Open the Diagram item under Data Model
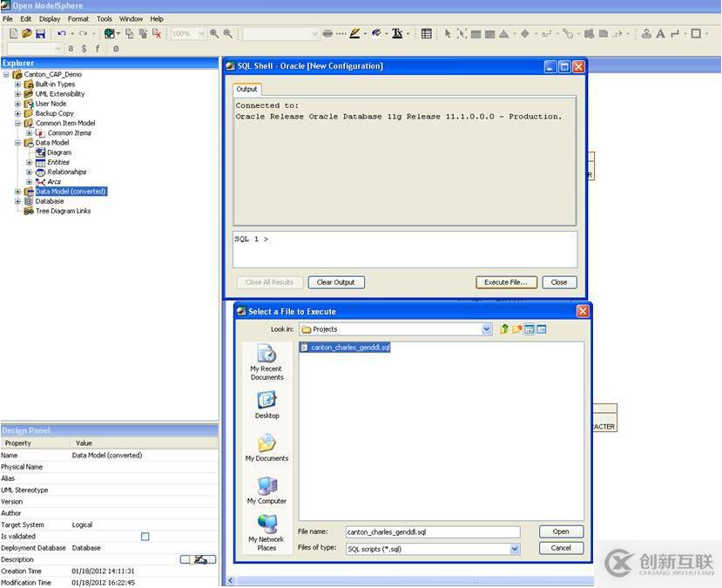 [58, 152]
